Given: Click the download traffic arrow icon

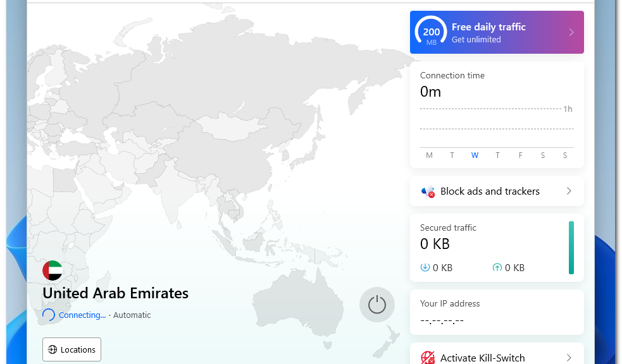Looking at the screenshot, I should (425, 268).
